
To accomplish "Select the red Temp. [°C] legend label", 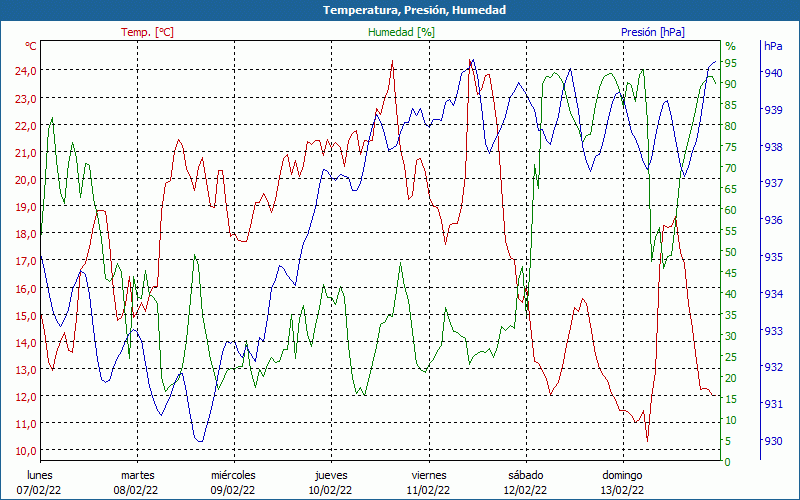I will point(147,32).
